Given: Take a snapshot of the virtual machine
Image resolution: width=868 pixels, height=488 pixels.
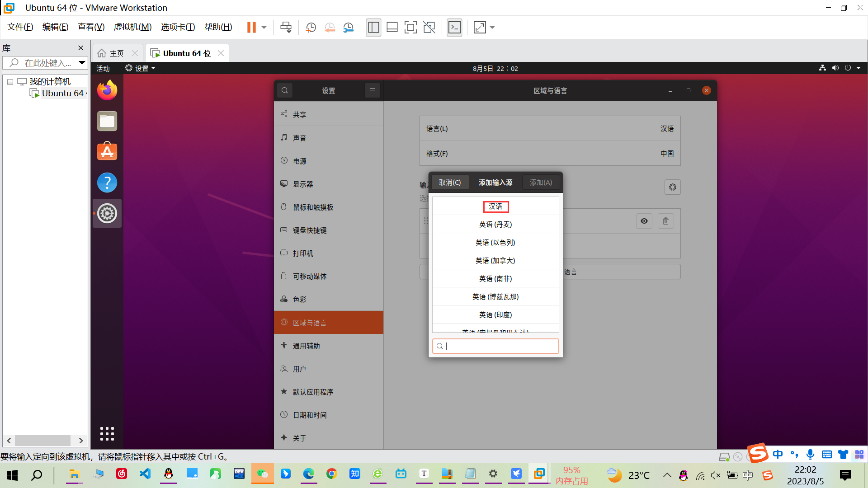Looking at the screenshot, I should [x=311, y=28].
